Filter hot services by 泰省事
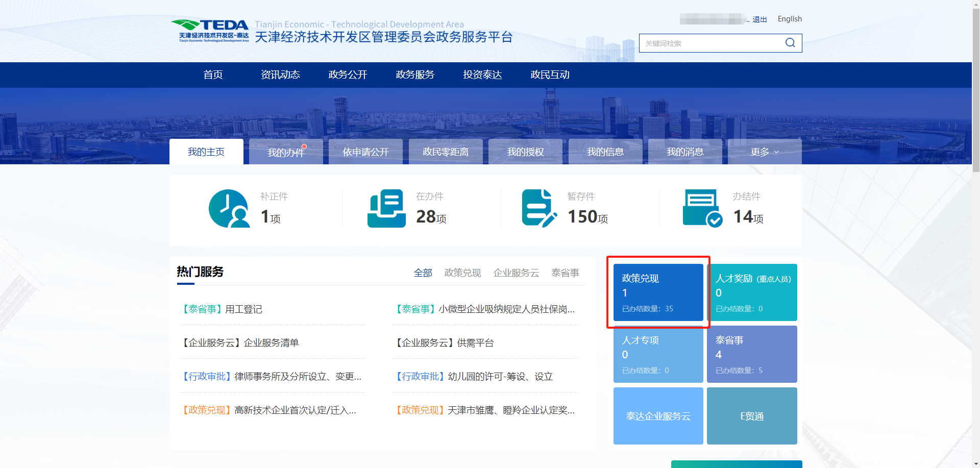Image resolution: width=980 pixels, height=468 pixels. point(565,273)
